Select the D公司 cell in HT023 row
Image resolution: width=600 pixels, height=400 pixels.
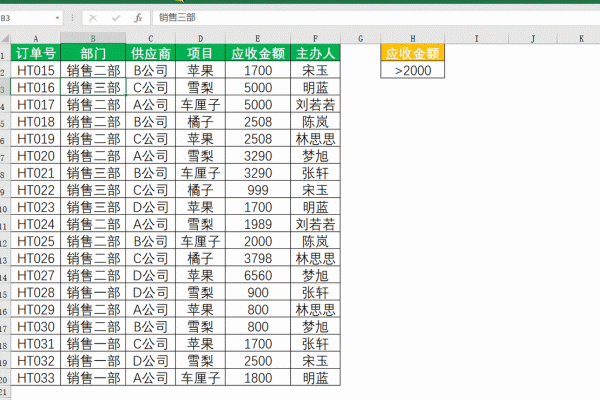150,207
